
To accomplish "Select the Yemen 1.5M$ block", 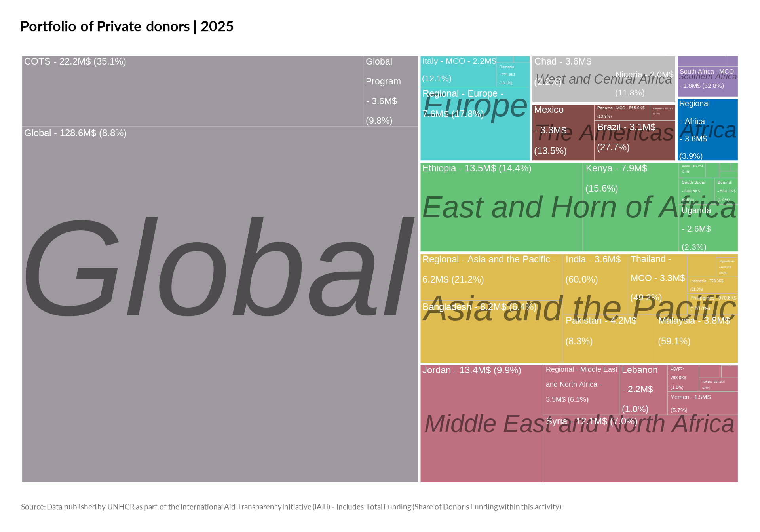I will coord(702,403).
